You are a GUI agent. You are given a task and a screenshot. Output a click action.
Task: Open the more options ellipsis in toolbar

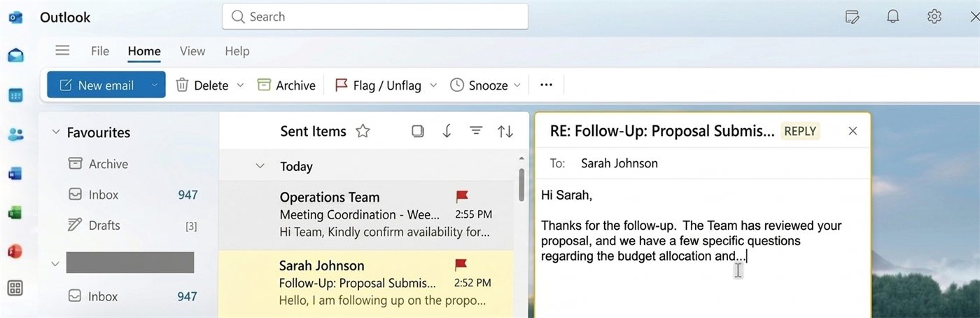pyautogui.click(x=547, y=85)
